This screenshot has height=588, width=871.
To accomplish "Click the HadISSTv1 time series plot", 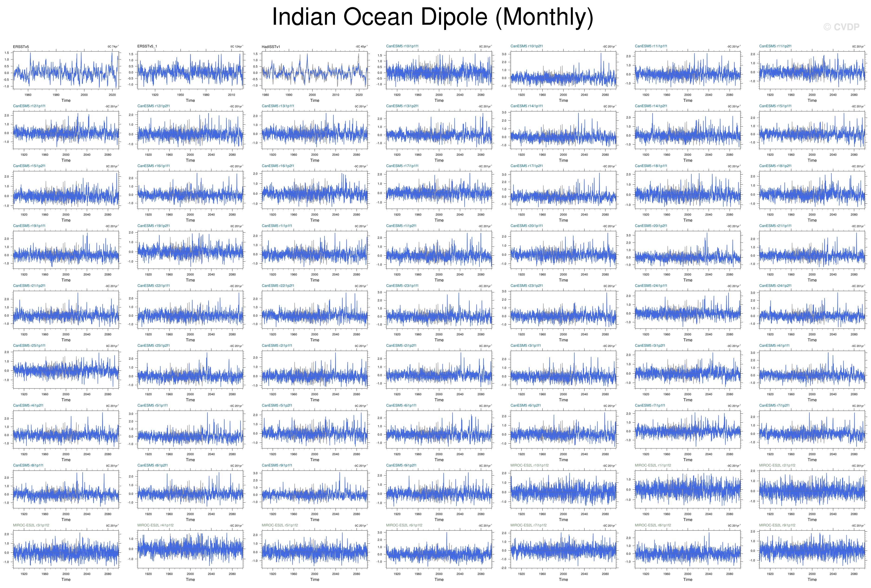I will click(315, 70).
